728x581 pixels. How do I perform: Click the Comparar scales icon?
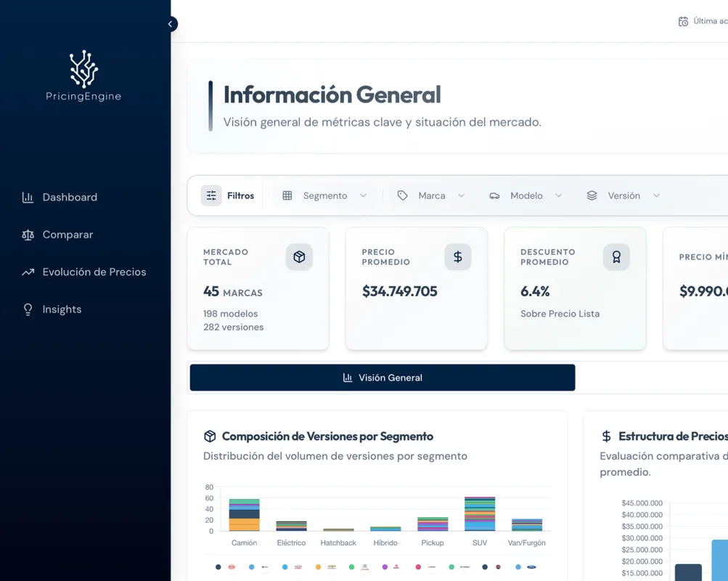pyautogui.click(x=28, y=235)
